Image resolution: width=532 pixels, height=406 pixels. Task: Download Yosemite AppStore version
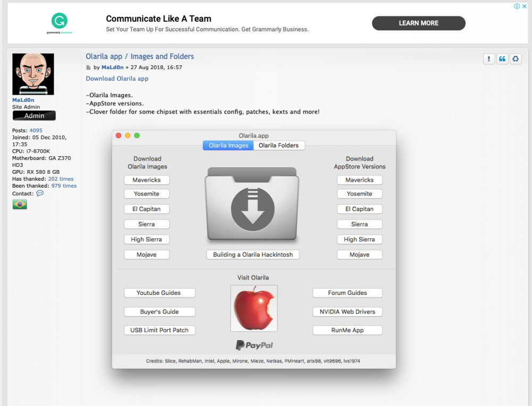(360, 194)
